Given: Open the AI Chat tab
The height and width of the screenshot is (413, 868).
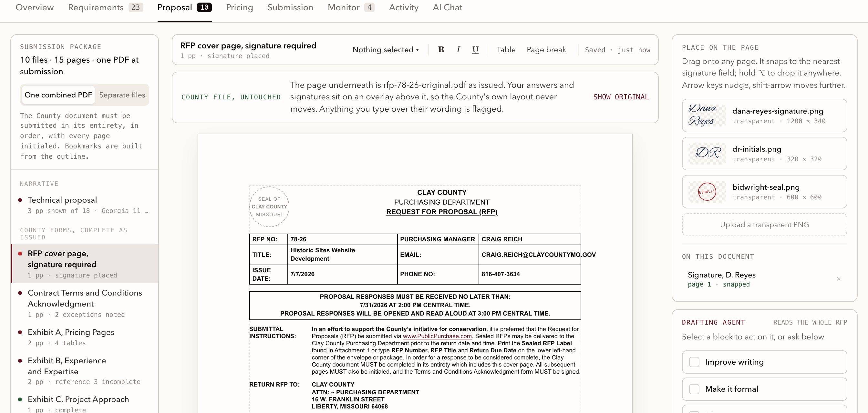Looking at the screenshot, I should point(447,7).
